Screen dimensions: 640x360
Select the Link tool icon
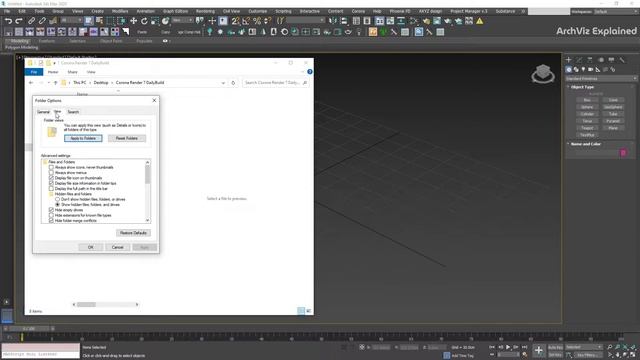(x=31, y=21)
